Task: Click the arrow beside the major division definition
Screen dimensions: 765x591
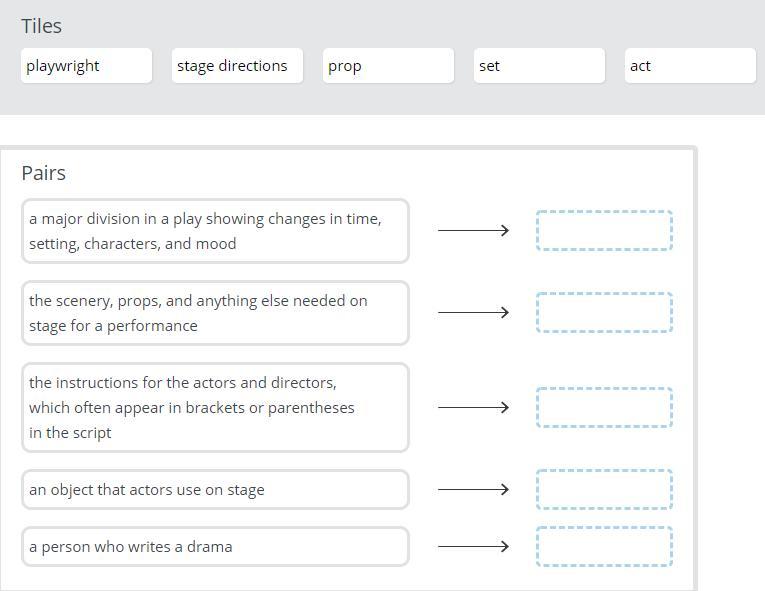Action: (x=473, y=231)
